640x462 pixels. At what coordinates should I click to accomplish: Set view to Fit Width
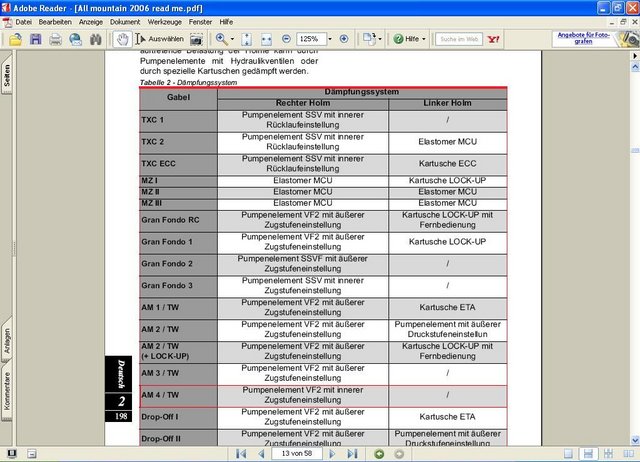[266, 39]
